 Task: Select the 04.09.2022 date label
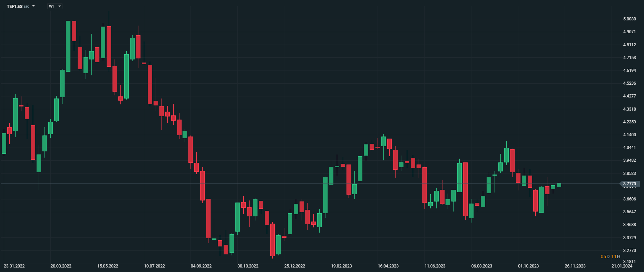(x=201, y=266)
